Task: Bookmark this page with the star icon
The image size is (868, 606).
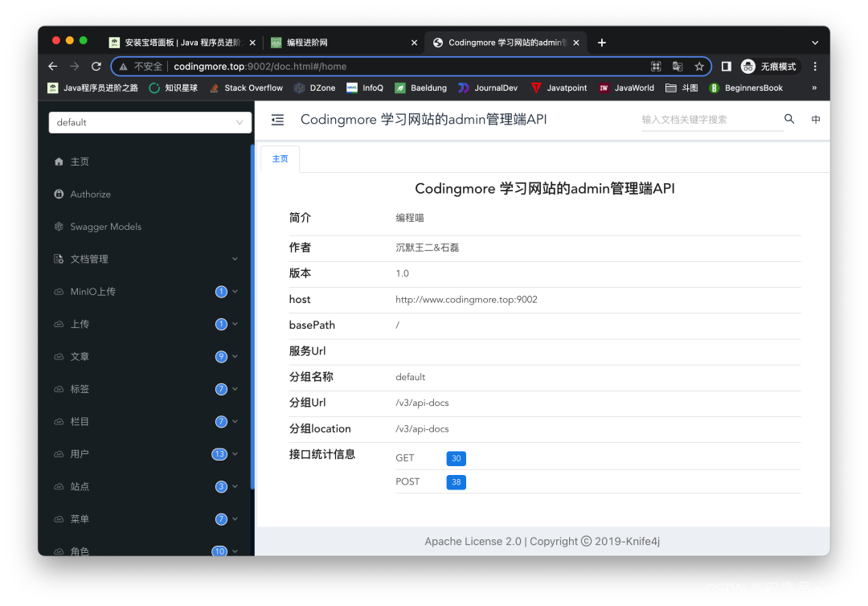Action: click(699, 67)
